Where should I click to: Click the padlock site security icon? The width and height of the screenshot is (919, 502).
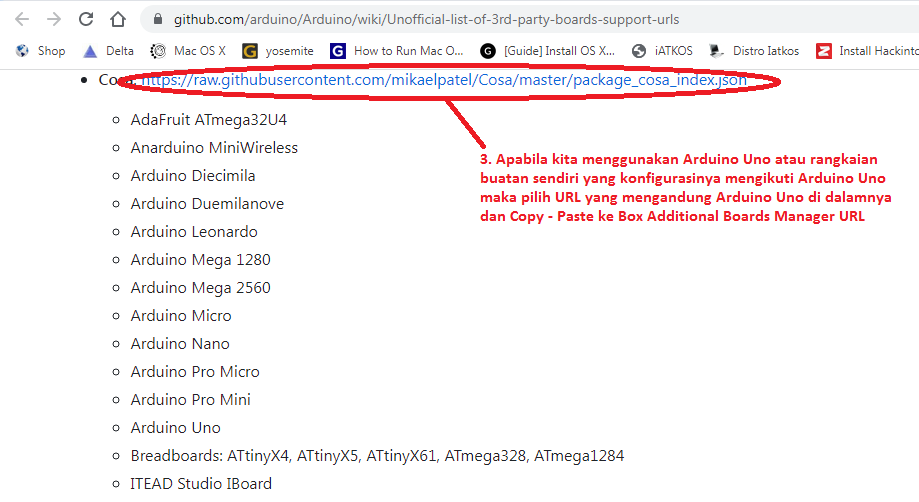[x=156, y=19]
